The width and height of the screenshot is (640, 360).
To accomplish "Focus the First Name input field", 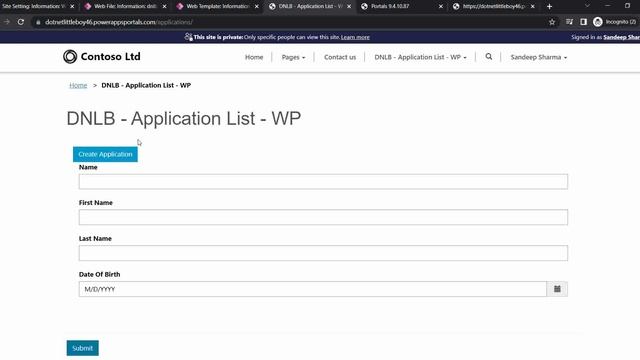I will point(323,217).
